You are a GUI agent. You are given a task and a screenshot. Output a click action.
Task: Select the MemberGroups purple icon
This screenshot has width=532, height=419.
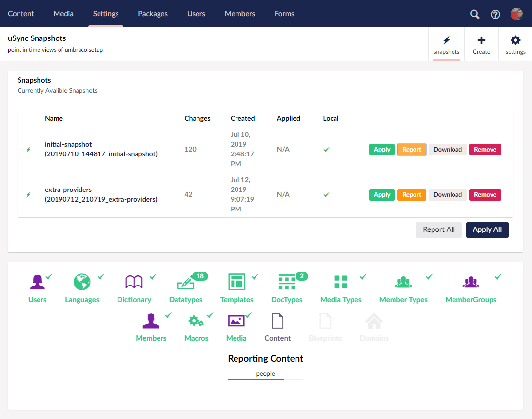(x=471, y=282)
